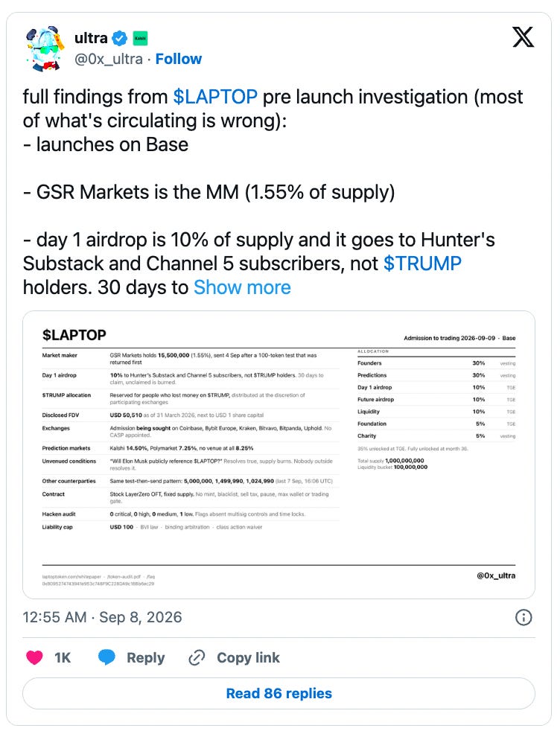Open the $LAPTOP findings image
Image resolution: width=560 pixels, height=734 pixels.
[x=279, y=455]
